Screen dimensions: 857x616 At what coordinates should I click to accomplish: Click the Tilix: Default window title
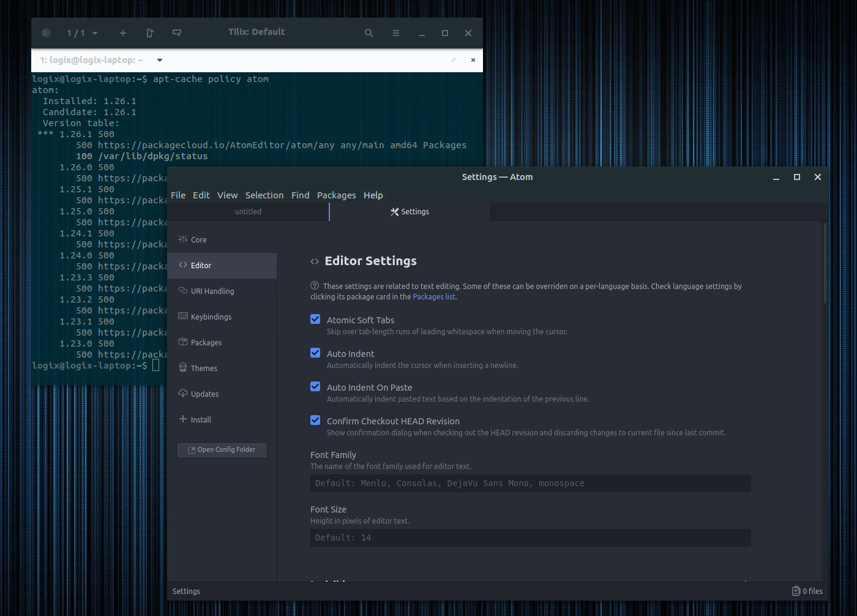(256, 32)
